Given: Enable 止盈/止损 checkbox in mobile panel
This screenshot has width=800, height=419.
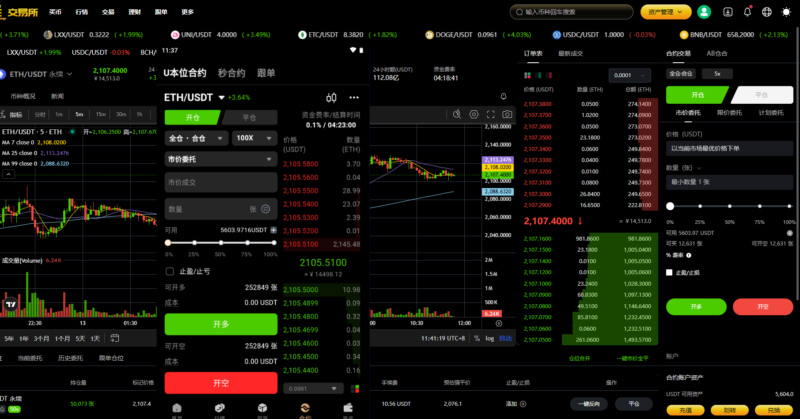Looking at the screenshot, I should click(170, 270).
